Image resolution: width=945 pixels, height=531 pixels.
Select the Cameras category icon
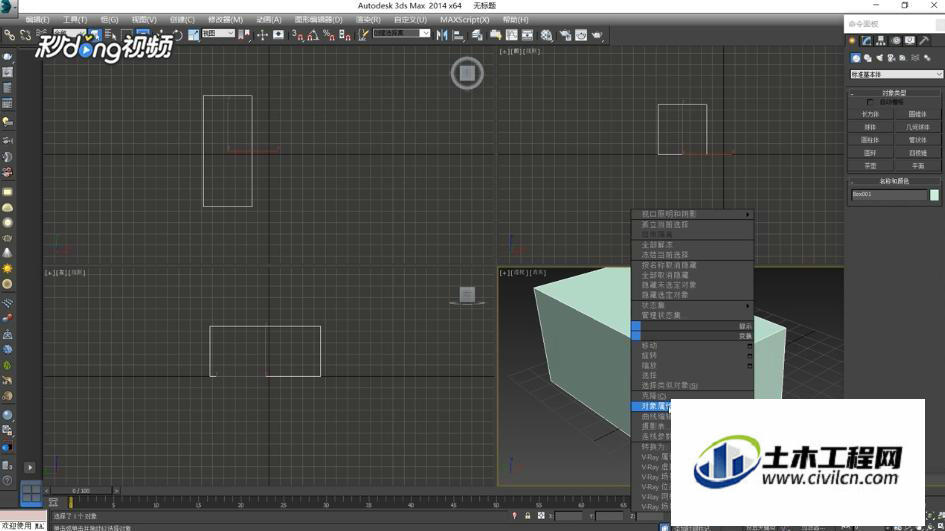[x=891, y=58]
